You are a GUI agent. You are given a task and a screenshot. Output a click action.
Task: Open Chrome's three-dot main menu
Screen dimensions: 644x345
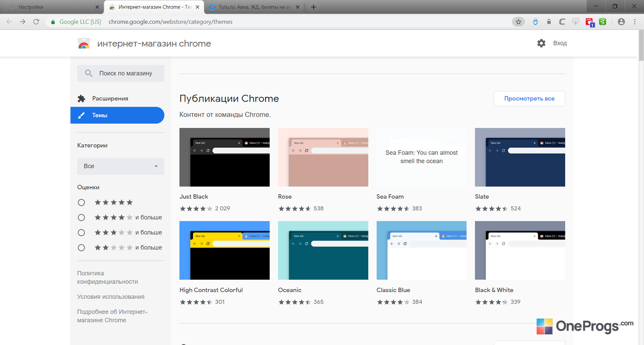[x=635, y=22]
